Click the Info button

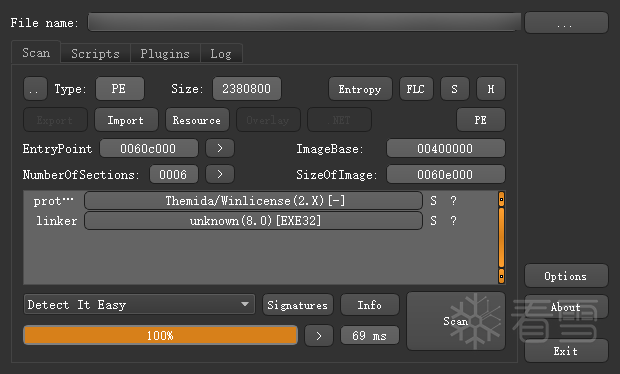click(x=370, y=305)
